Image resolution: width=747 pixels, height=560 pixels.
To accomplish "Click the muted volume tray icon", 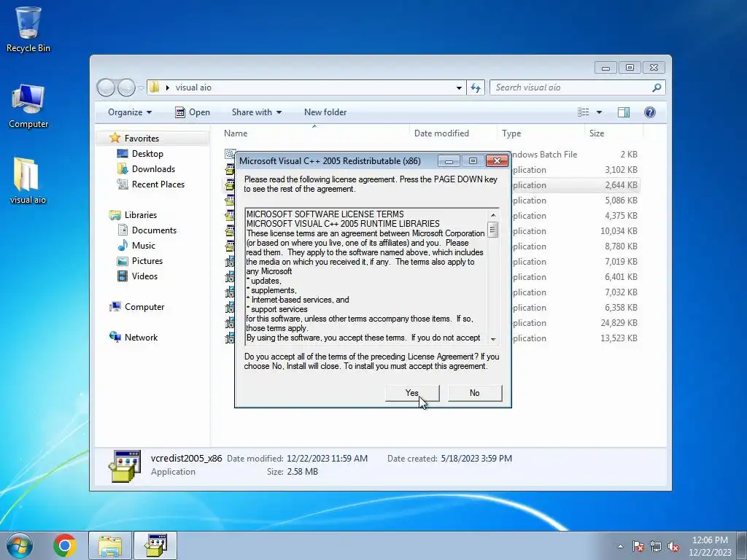I will (673, 546).
